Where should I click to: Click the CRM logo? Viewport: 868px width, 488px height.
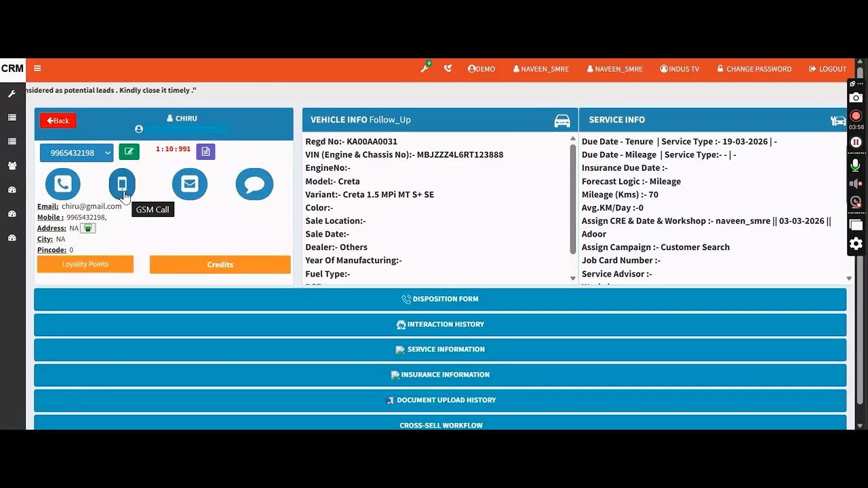[12, 68]
